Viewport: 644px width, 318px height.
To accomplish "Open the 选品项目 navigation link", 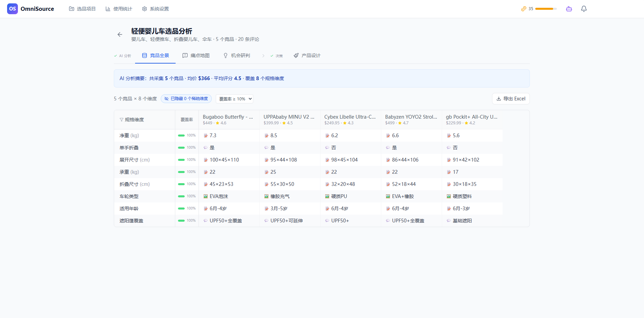I will point(82,8).
